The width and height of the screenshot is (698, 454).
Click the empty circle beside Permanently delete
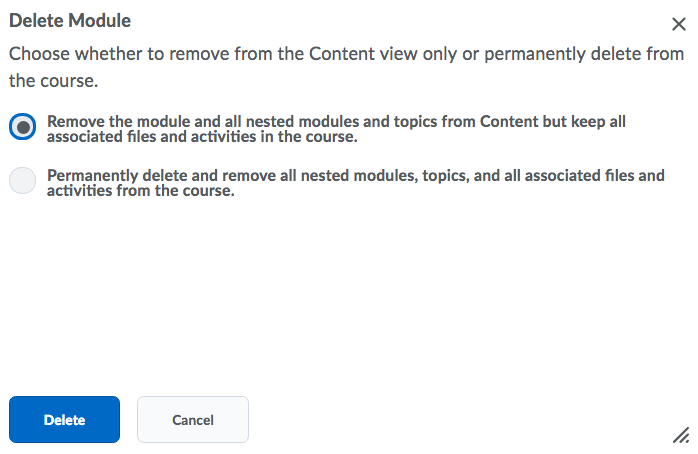pos(22,181)
